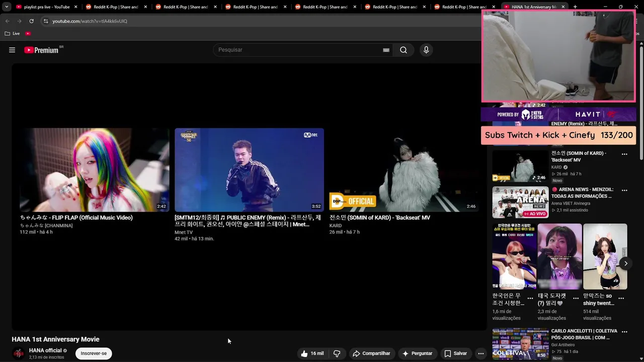Open 'Backseat' MV endscreen title text
Viewport: 644px width, 362px height.
coord(380,218)
